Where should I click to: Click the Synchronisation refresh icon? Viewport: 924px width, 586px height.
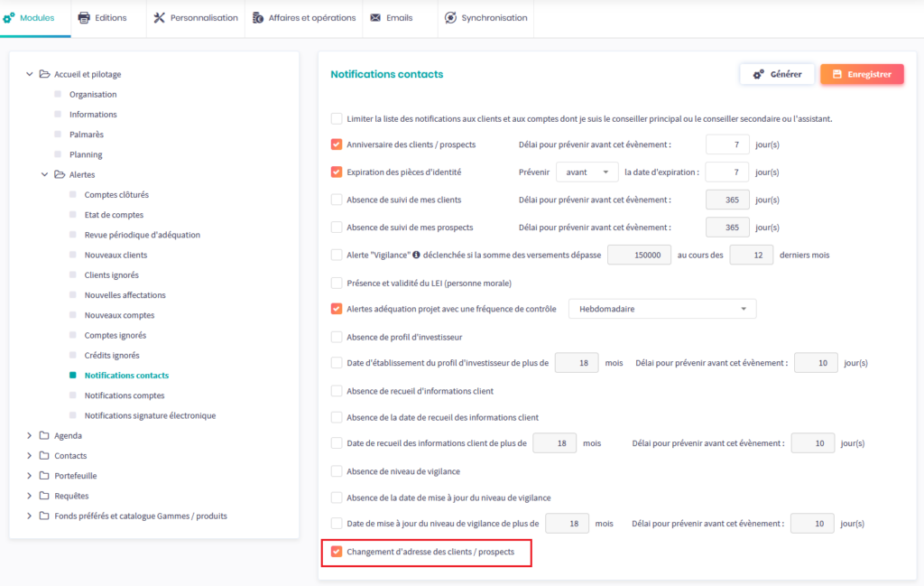450,18
